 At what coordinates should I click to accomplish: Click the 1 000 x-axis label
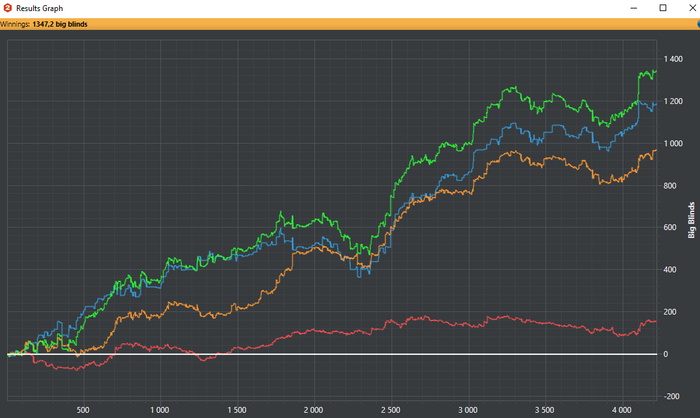click(x=159, y=410)
